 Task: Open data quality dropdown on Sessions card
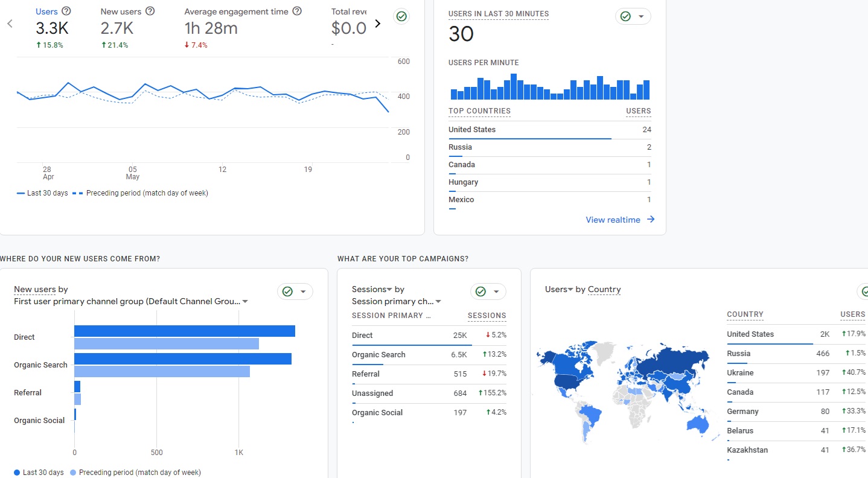tap(488, 292)
